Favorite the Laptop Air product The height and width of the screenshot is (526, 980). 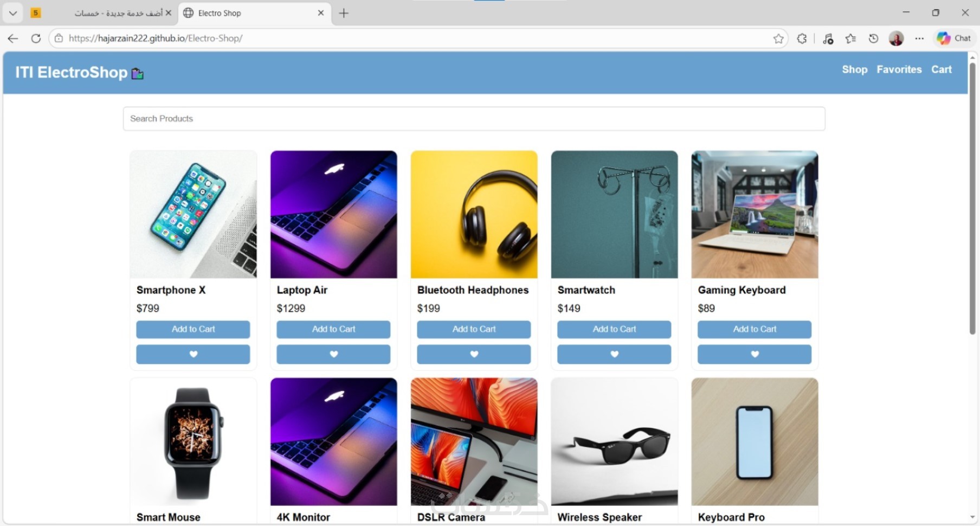[333, 354]
